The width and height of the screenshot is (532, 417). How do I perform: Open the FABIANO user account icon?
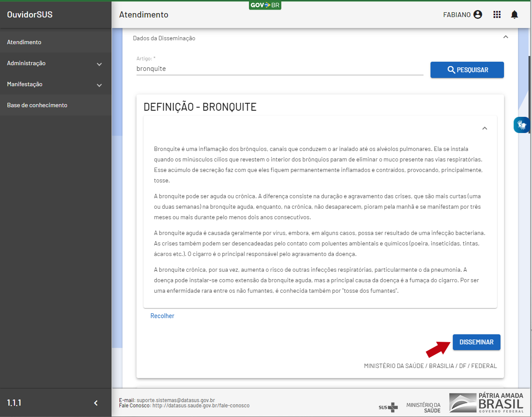[x=478, y=14]
